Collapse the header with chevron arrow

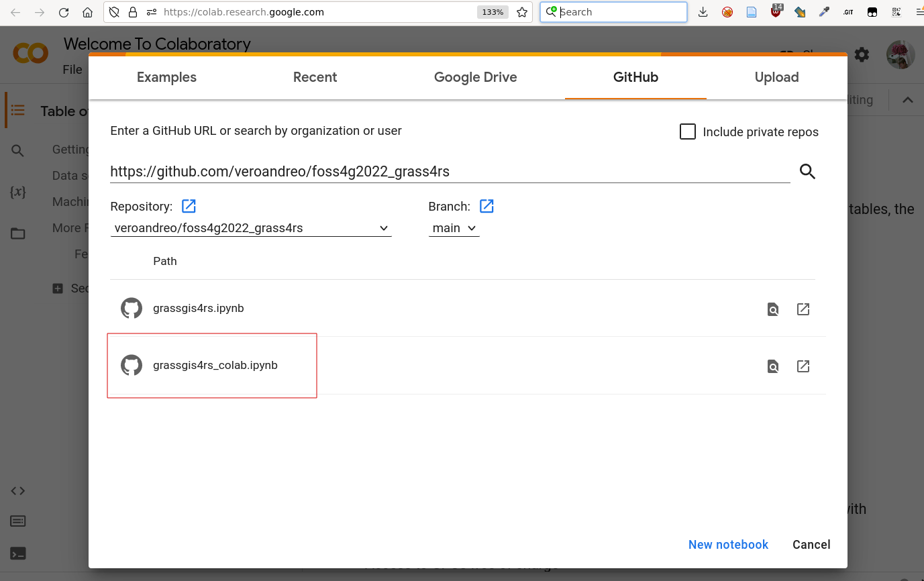point(908,100)
